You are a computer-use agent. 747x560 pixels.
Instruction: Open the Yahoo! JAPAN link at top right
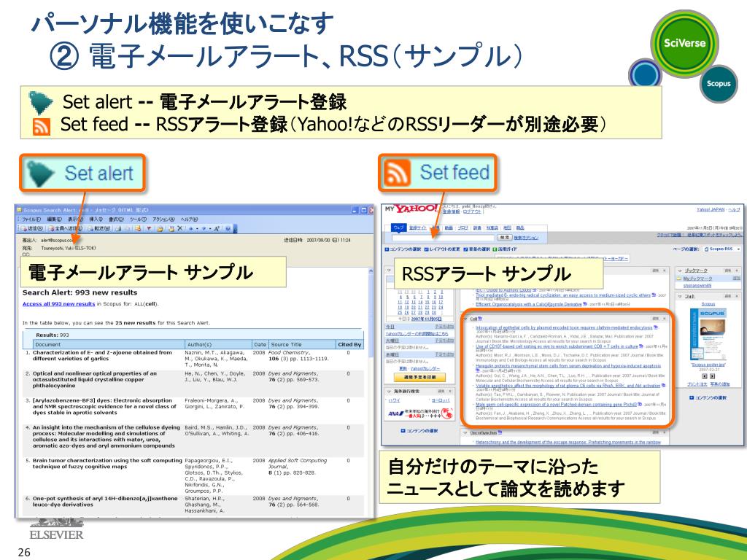(x=711, y=209)
